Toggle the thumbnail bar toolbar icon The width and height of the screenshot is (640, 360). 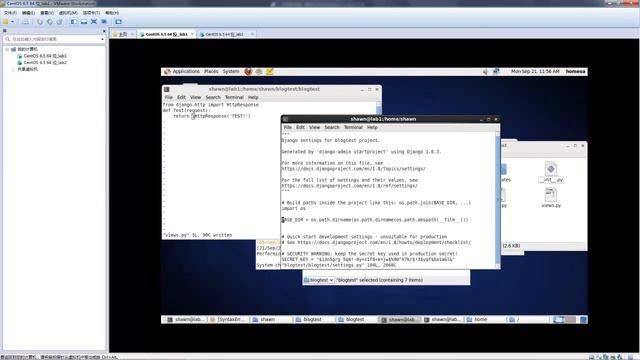(84, 22)
